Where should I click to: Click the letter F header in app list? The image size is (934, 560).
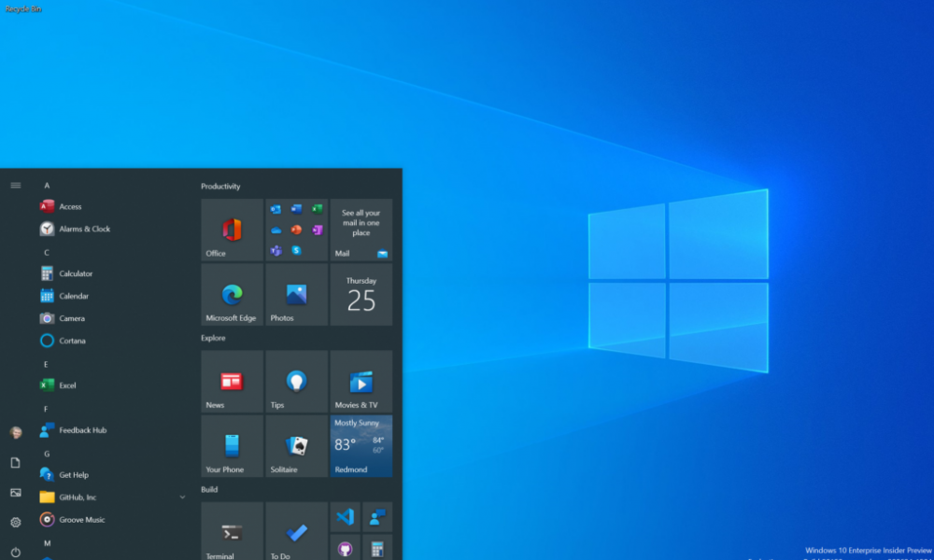[x=46, y=409]
